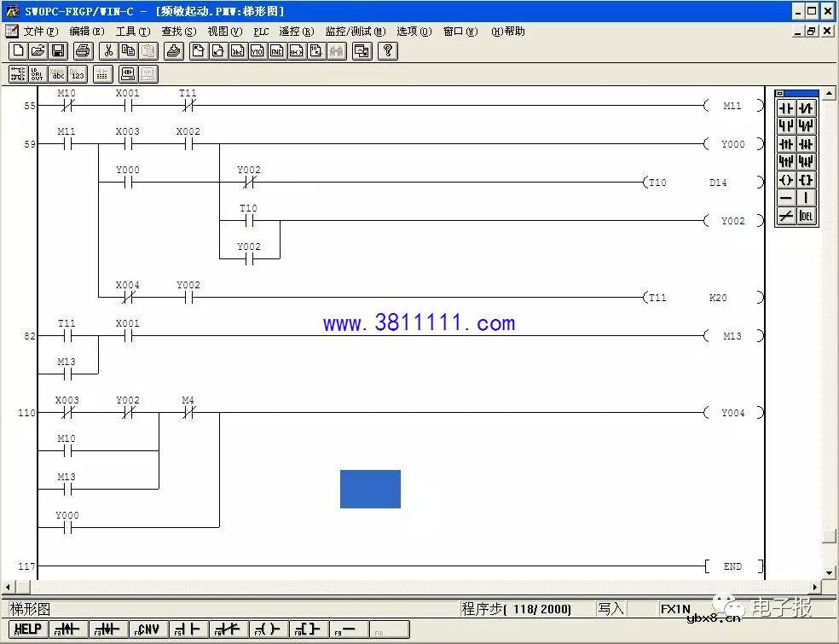Screen dimensions: 839x644
Task: Click the Y10 device search toolbar icon
Action: tap(255, 50)
